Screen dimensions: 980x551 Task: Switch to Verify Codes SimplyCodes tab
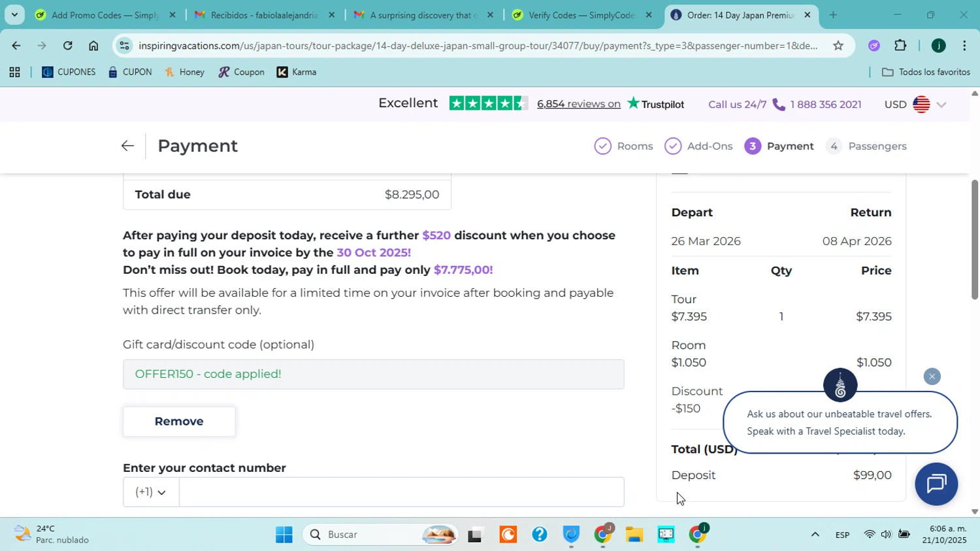[581, 14]
